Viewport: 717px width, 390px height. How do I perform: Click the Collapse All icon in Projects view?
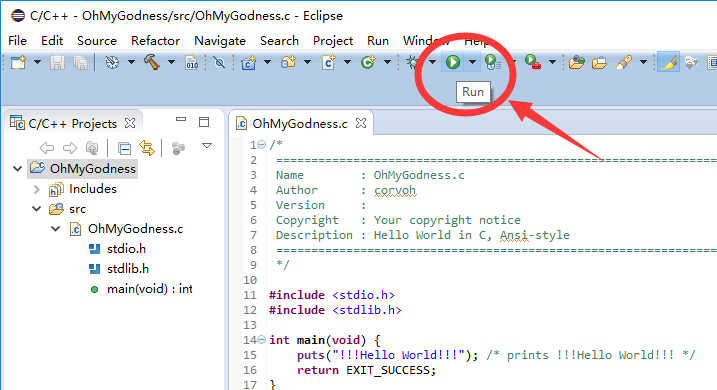pos(124,148)
